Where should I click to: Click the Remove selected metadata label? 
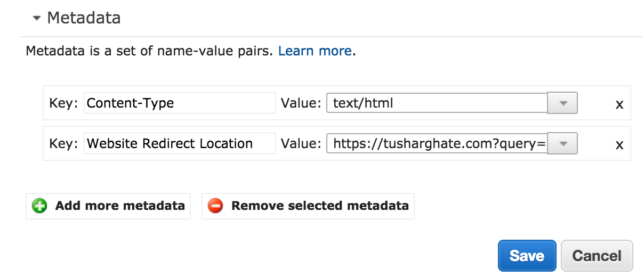320,206
